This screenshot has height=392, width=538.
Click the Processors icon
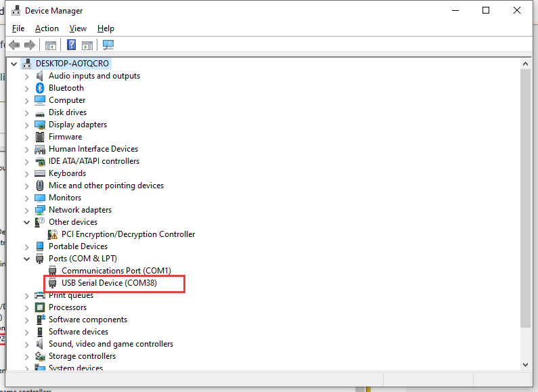coord(40,307)
